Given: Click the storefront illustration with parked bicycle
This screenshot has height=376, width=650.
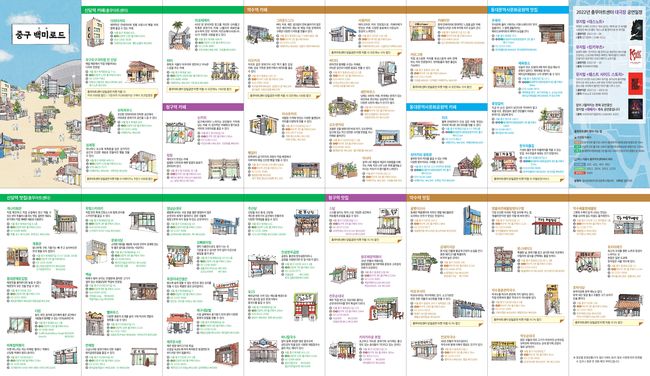Looking at the screenshot, I should 588,262.
